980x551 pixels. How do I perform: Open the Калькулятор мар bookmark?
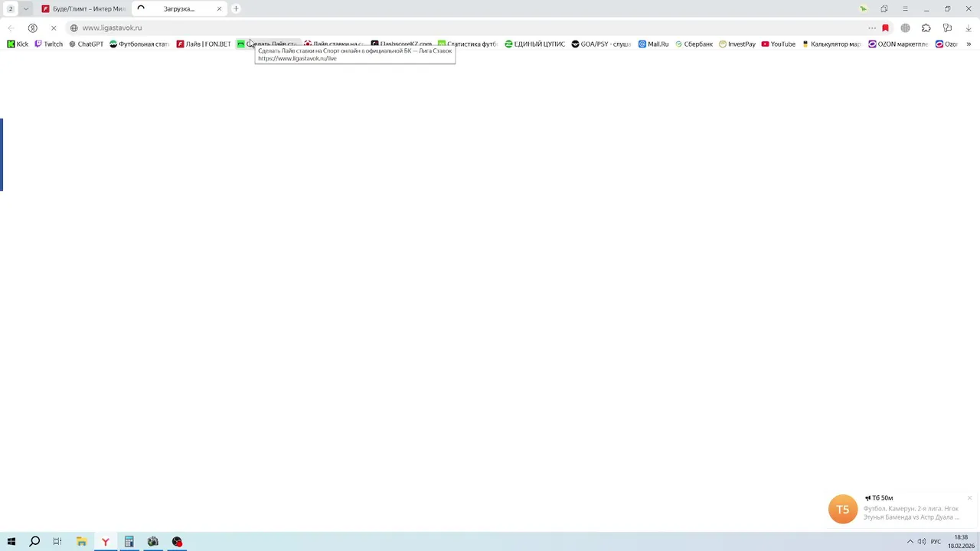[x=831, y=44]
